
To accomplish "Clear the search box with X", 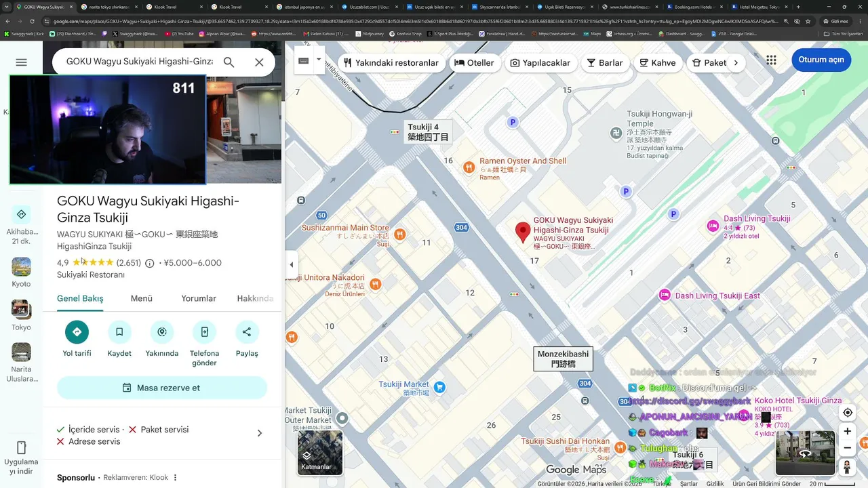I will (x=259, y=62).
